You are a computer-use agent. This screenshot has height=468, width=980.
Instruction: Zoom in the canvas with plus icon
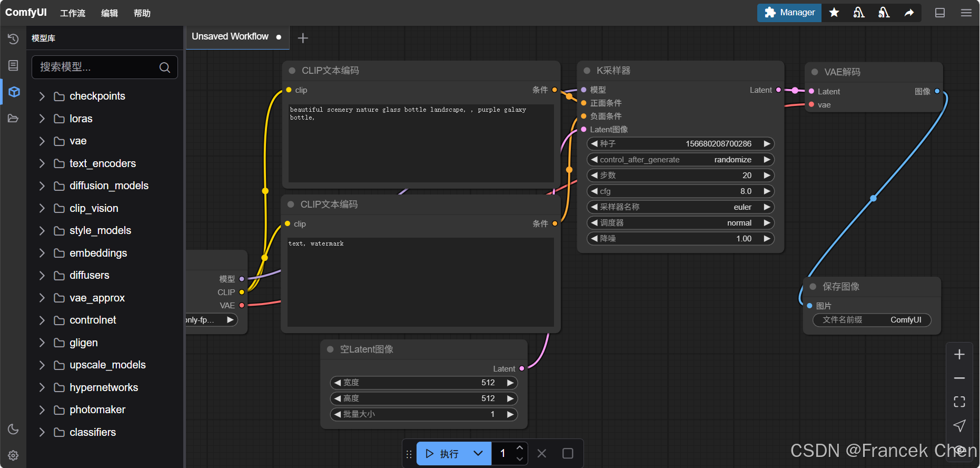tap(959, 355)
